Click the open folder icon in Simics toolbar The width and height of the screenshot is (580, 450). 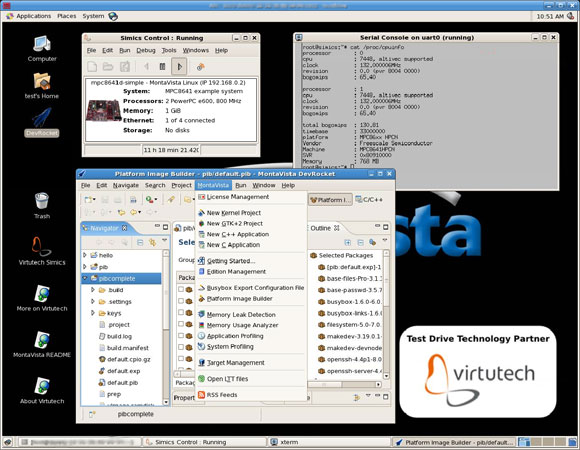pos(108,67)
